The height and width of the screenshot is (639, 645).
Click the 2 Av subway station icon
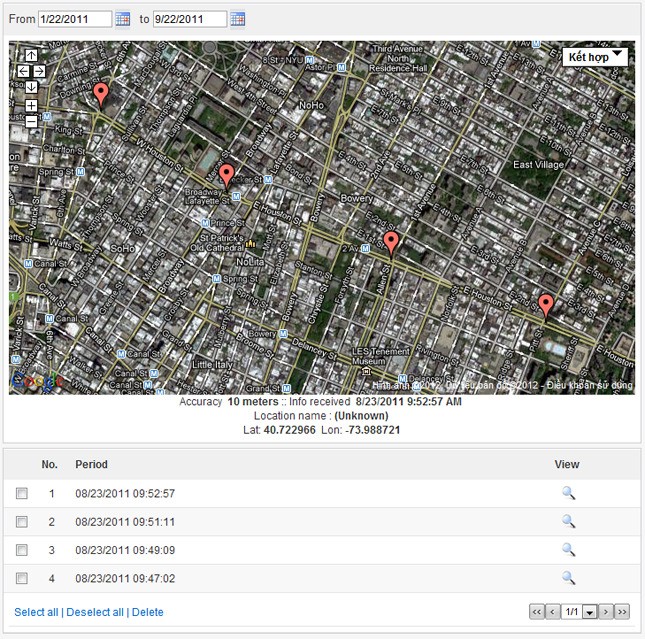(x=365, y=248)
